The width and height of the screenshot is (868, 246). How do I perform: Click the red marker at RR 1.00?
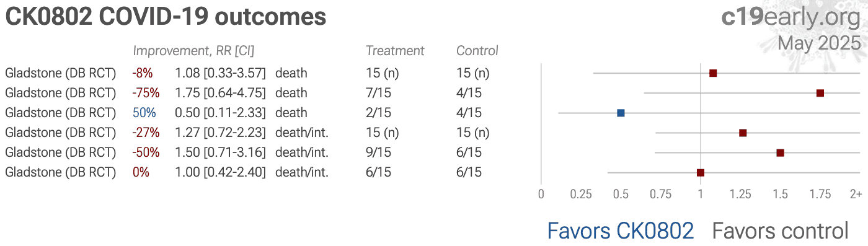point(701,173)
